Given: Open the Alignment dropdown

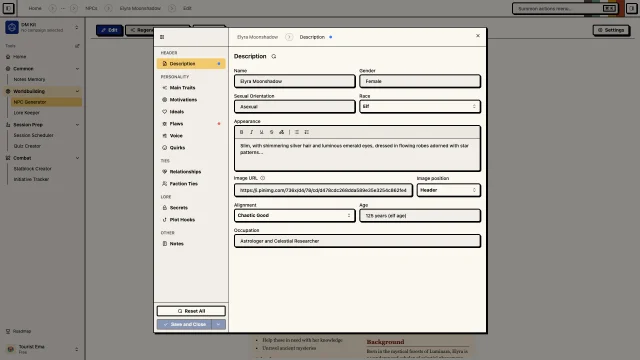Looking at the screenshot, I should [294, 216].
